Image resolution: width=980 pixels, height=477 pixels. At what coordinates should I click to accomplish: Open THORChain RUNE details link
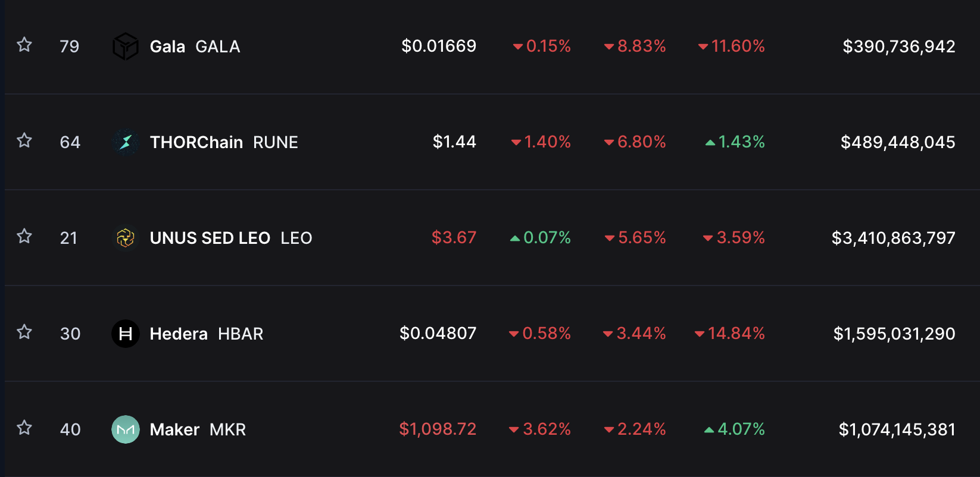[224, 142]
